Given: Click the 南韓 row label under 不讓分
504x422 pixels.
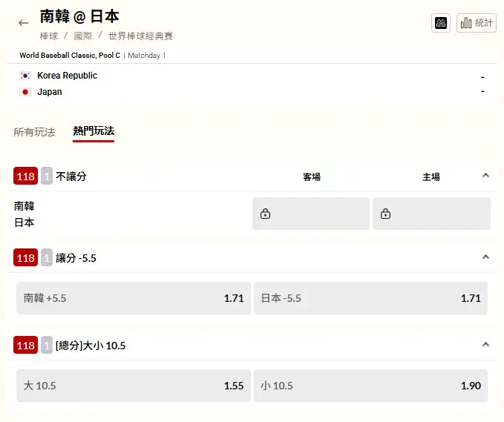Looking at the screenshot, I should [x=24, y=206].
